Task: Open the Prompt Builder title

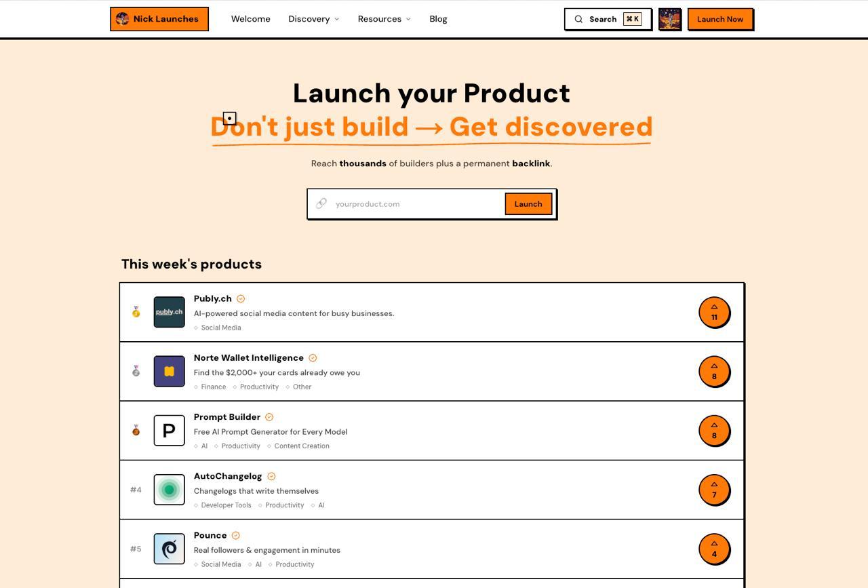Action: 227,416
